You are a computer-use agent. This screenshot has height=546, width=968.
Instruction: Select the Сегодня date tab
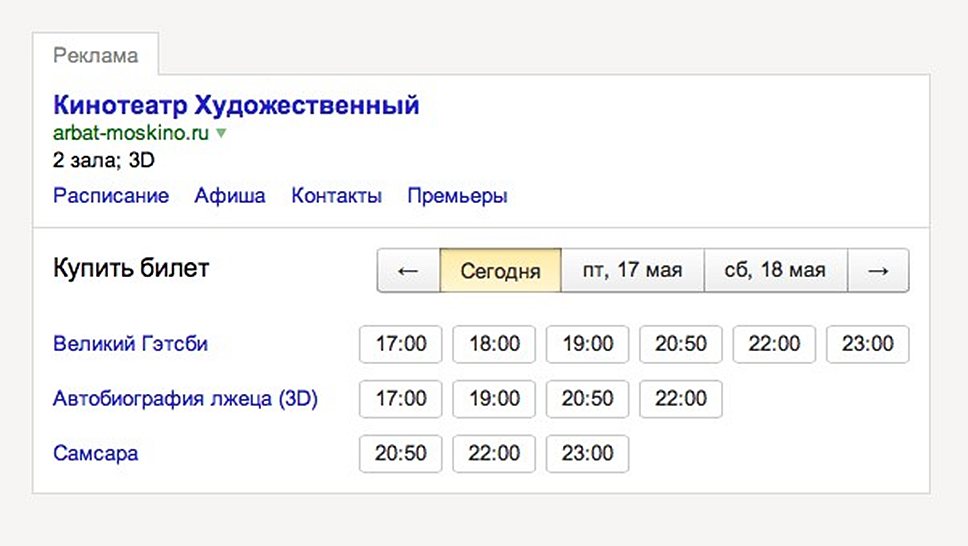[500, 271]
